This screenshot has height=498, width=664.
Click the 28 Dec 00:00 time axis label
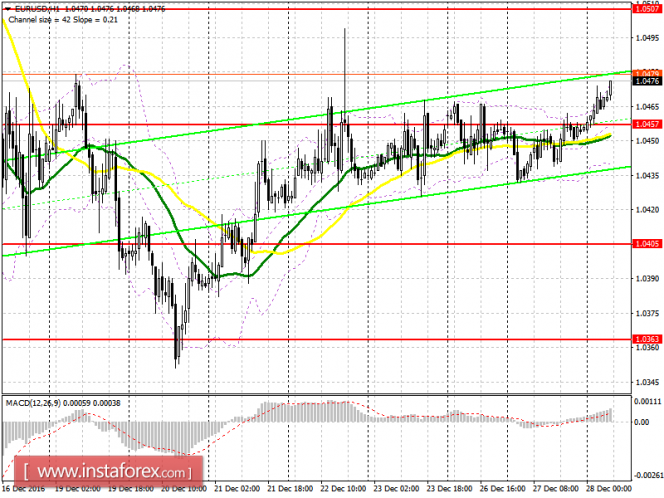609,488
